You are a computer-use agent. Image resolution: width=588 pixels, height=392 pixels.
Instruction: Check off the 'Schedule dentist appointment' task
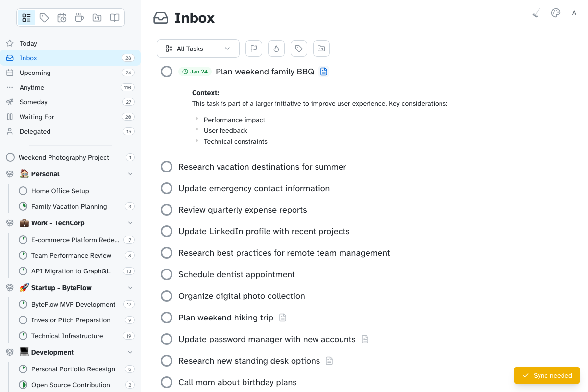[x=167, y=274]
